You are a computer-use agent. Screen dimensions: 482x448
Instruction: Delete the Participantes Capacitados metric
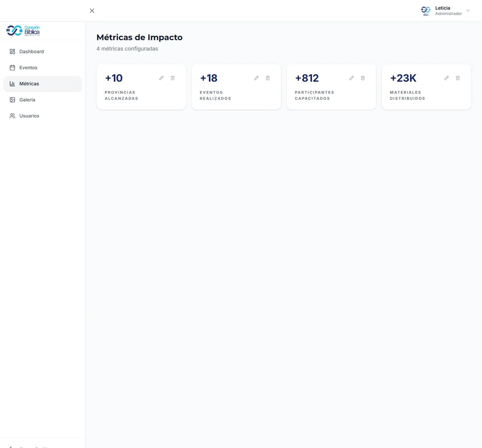[x=363, y=78]
